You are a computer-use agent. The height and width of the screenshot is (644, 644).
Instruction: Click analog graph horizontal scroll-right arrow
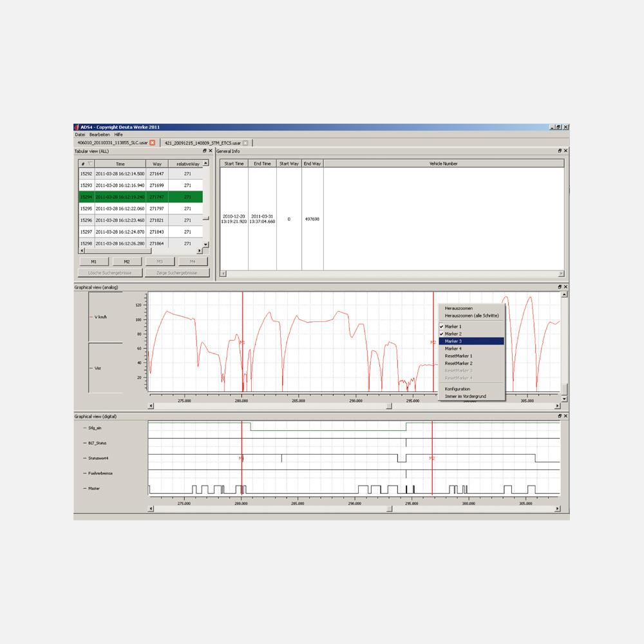point(557,406)
